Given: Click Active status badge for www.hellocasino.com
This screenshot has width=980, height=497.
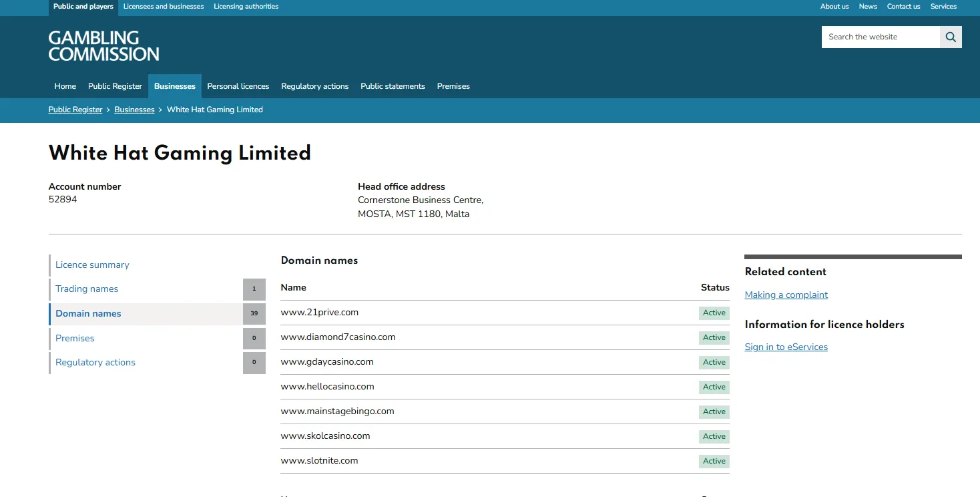Looking at the screenshot, I should coord(714,387).
